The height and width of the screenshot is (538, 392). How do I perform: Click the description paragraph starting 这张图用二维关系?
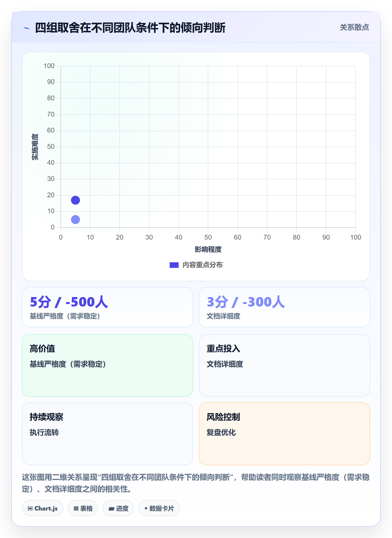coord(196,483)
